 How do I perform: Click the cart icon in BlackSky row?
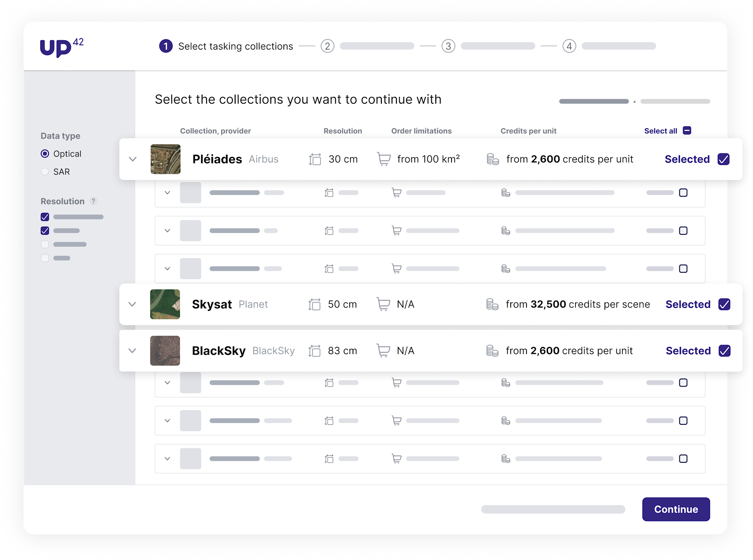[x=383, y=351]
